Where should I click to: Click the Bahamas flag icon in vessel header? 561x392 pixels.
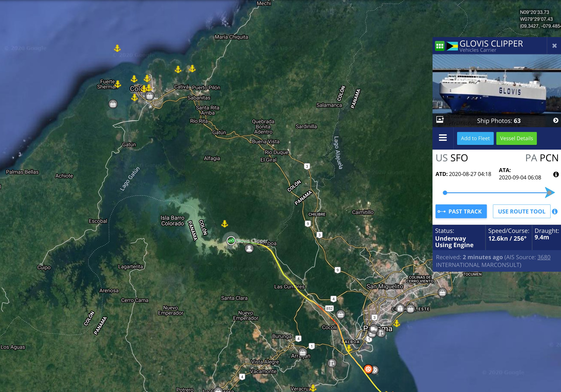point(452,46)
